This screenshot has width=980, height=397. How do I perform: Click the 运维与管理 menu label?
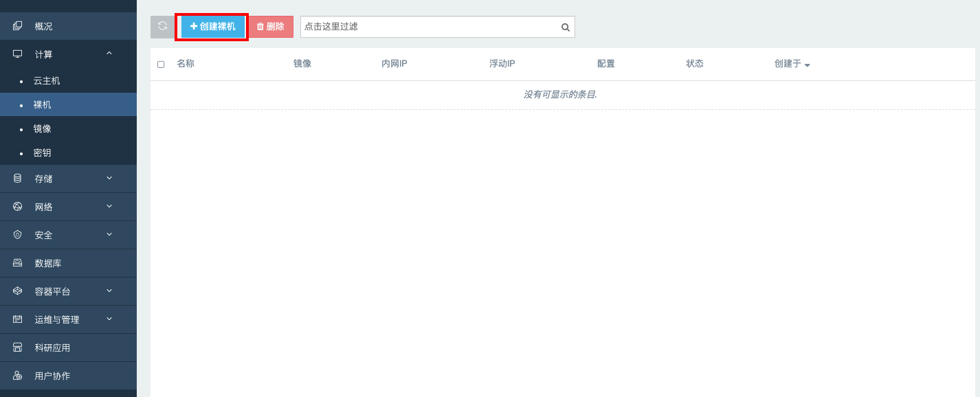click(x=57, y=320)
